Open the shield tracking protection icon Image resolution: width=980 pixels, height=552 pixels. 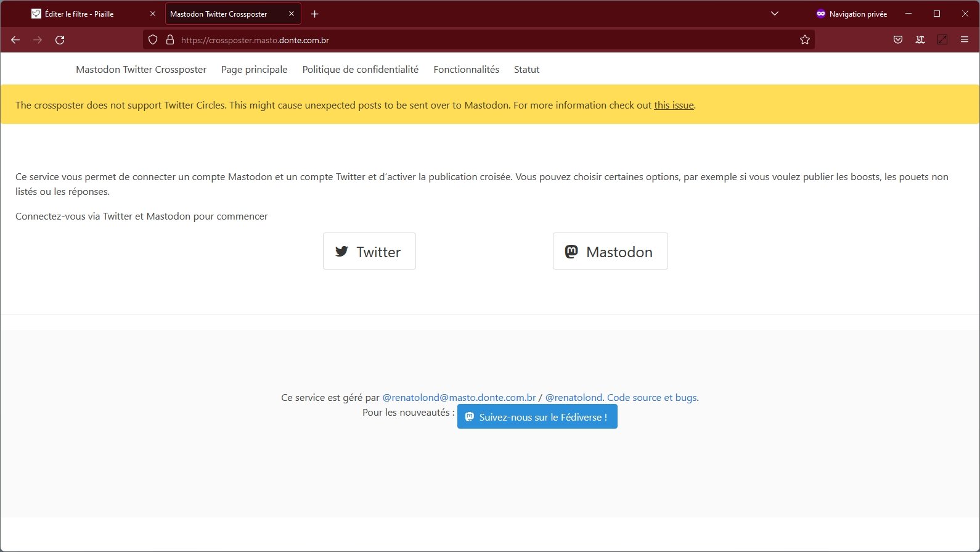pyautogui.click(x=153, y=40)
